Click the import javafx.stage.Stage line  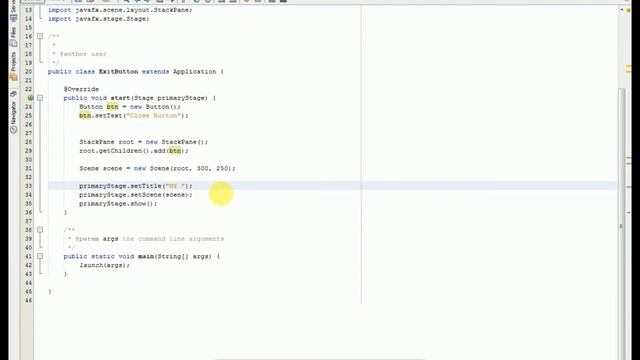coord(98,19)
